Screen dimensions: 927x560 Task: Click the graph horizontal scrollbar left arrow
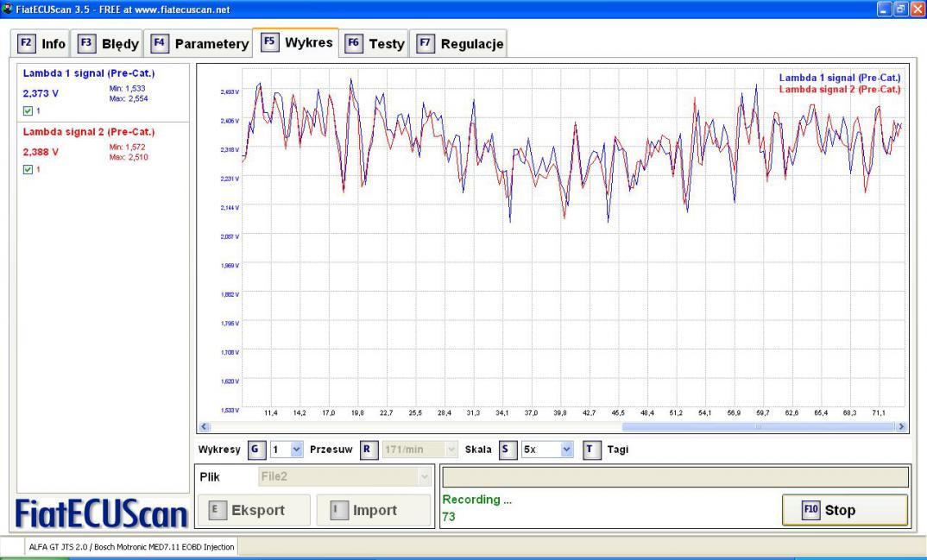[x=205, y=426]
